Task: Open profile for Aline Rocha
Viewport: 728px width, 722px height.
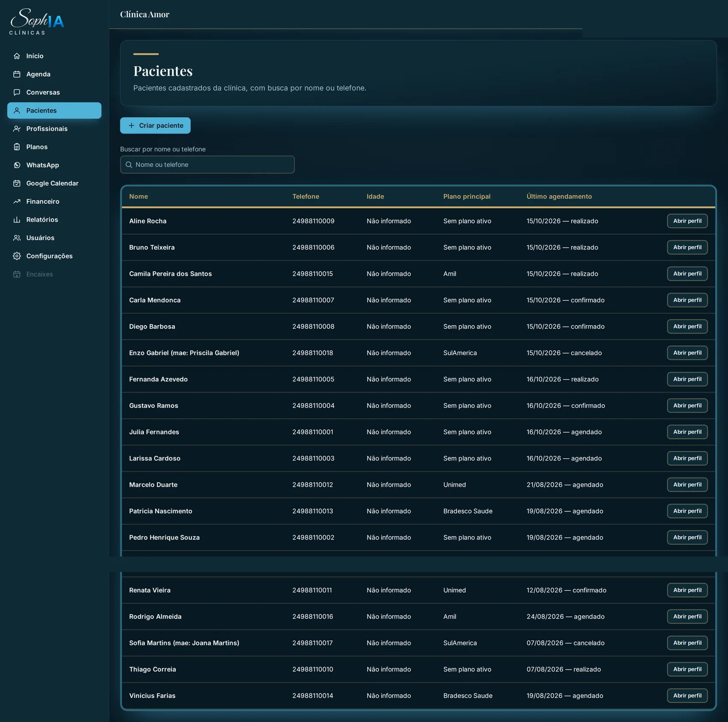Action: pos(687,221)
